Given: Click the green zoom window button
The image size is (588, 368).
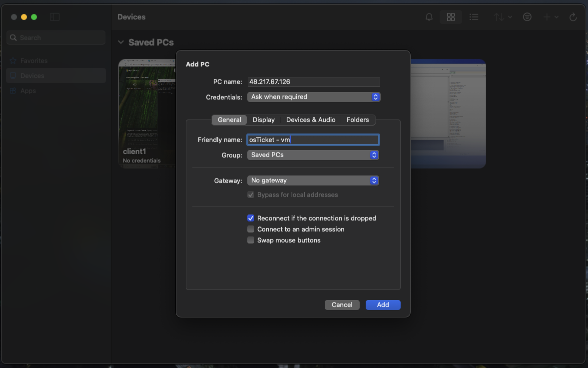Looking at the screenshot, I should coord(34,17).
